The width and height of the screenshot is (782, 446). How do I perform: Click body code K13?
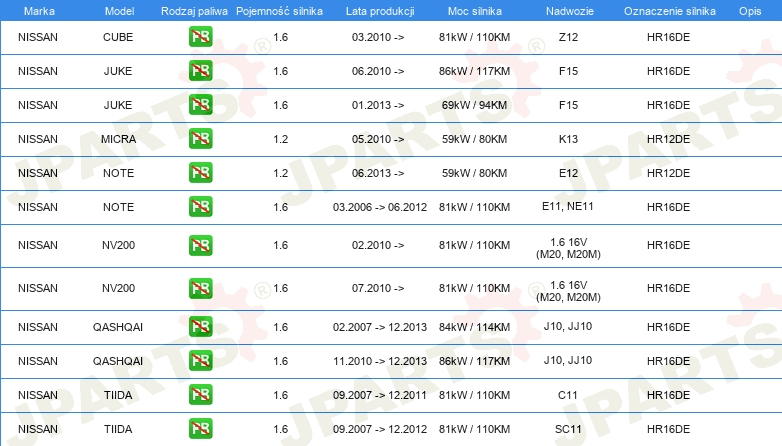point(568,139)
